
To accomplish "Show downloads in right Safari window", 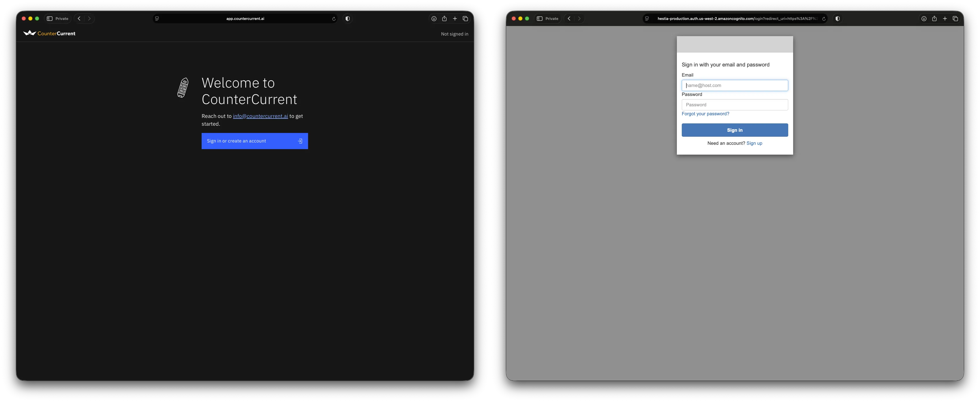I will coord(924,18).
